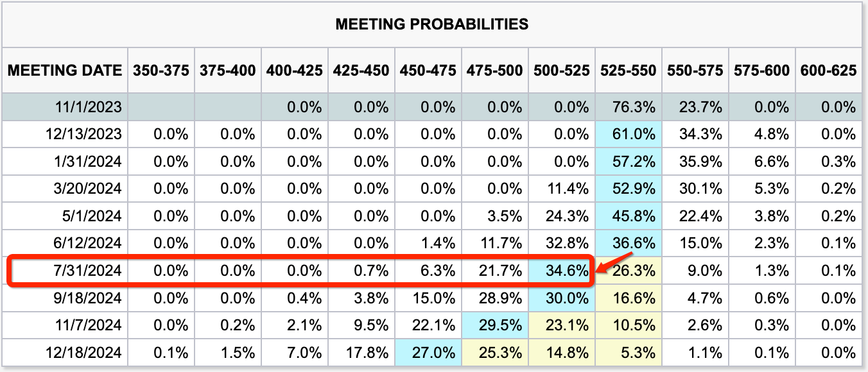Click the 525-550 column header
This screenshot has height=372, width=868.
[x=628, y=70]
